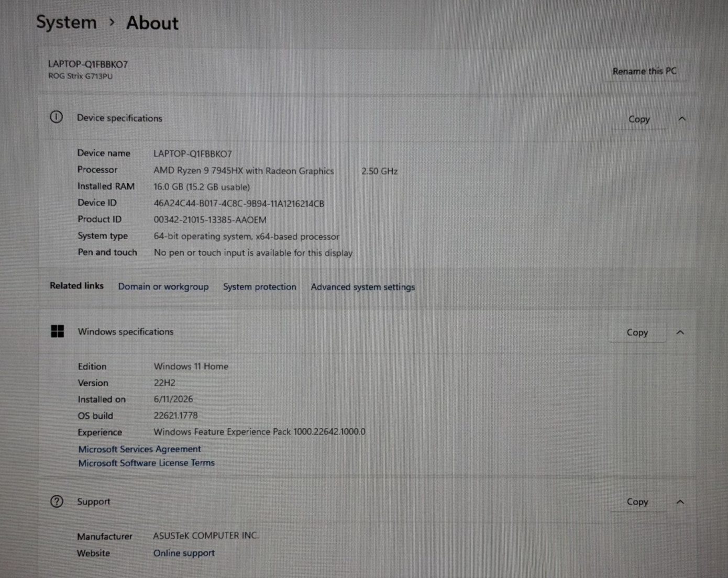Viewport: 728px width, 578px height.
Task: Click the OS build field label
Action: [95, 416]
